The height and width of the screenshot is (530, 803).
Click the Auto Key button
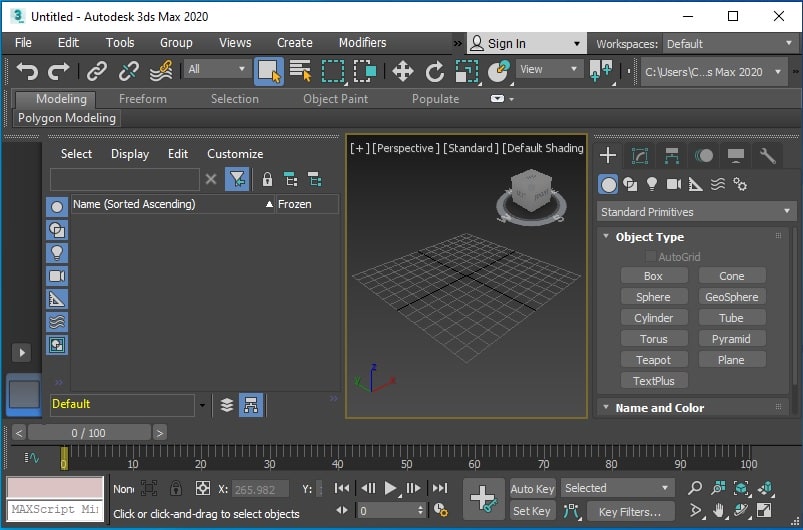[533, 489]
